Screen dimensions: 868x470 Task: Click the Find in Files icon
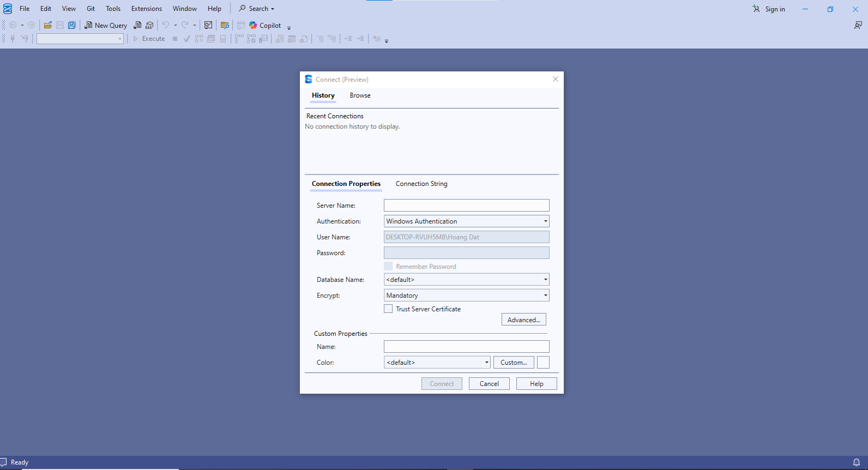225,25
